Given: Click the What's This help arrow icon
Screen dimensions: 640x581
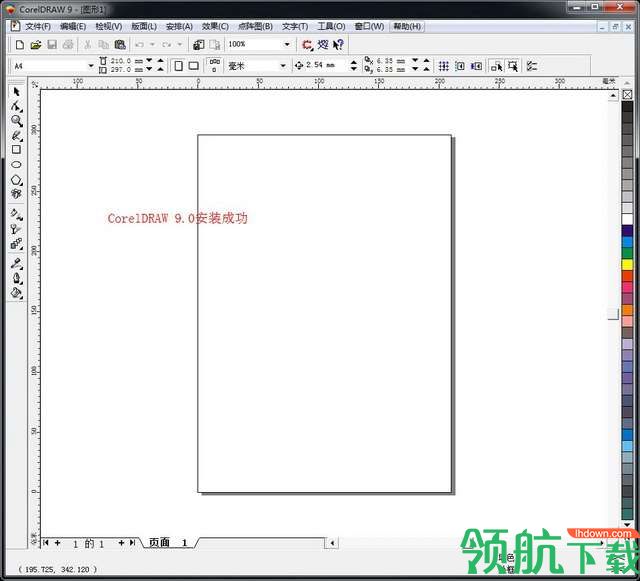Looking at the screenshot, I should tap(338, 45).
